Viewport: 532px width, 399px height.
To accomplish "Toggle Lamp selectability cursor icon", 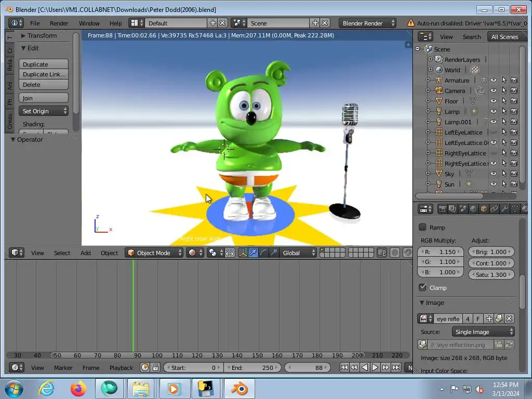I will click(x=504, y=111).
